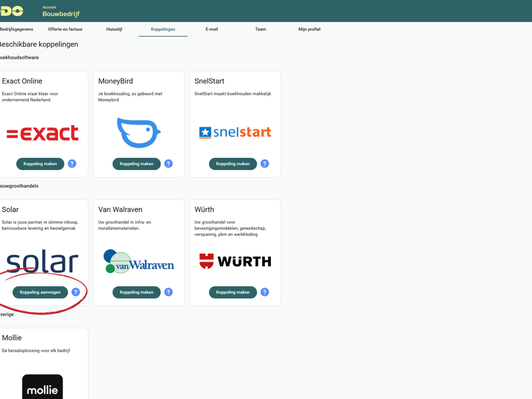Click the MoneyBird card title
The image size is (532, 399).
[x=116, y=81]
